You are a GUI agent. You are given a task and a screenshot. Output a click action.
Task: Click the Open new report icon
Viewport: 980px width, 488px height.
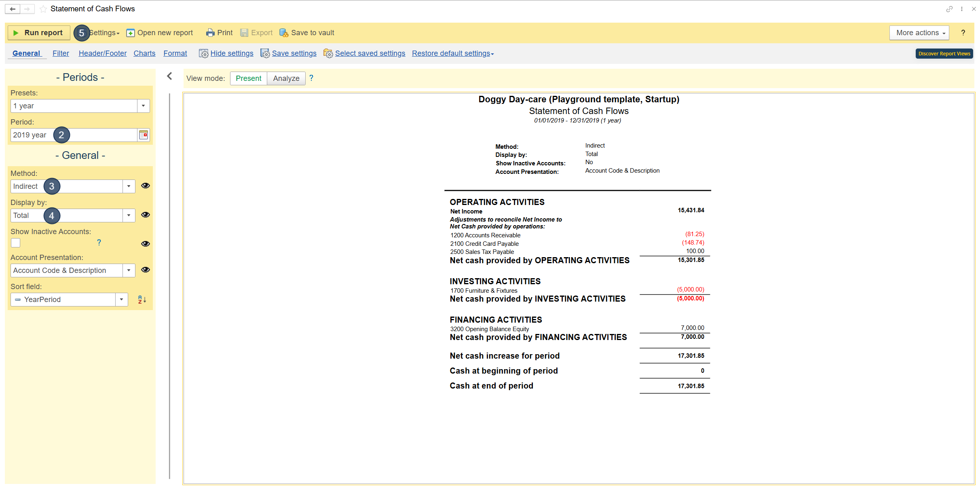(x=131, y=33)
